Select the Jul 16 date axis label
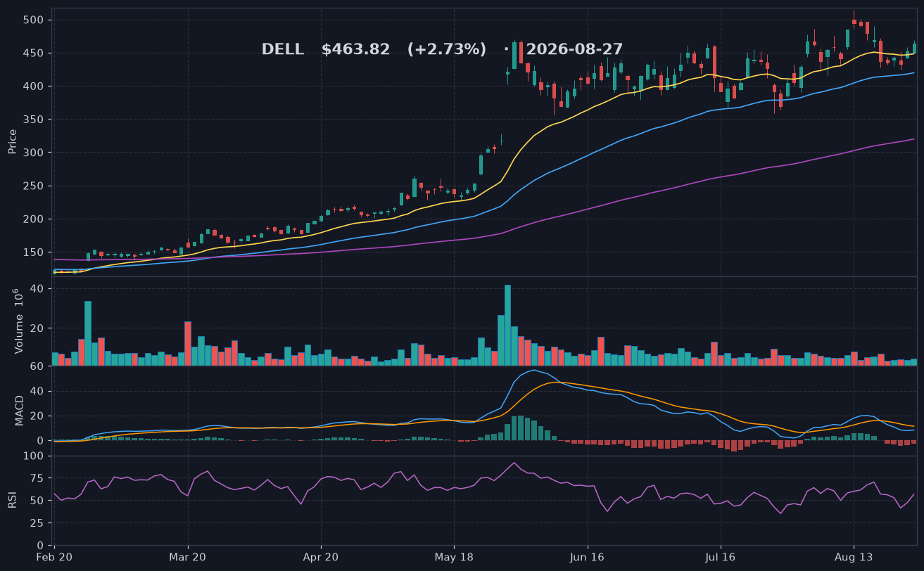Screen dimensions: 924x571 [721, 557]
